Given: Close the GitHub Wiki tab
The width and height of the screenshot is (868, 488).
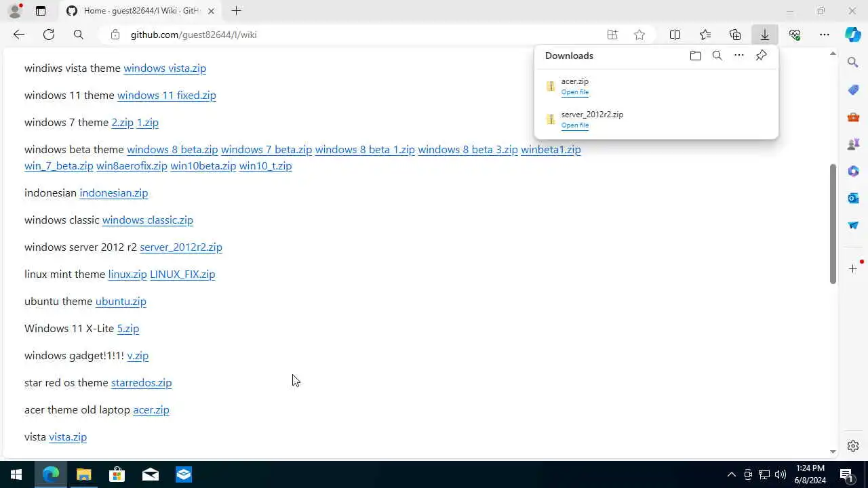Looking at the screenshot, I should (211, 11).
